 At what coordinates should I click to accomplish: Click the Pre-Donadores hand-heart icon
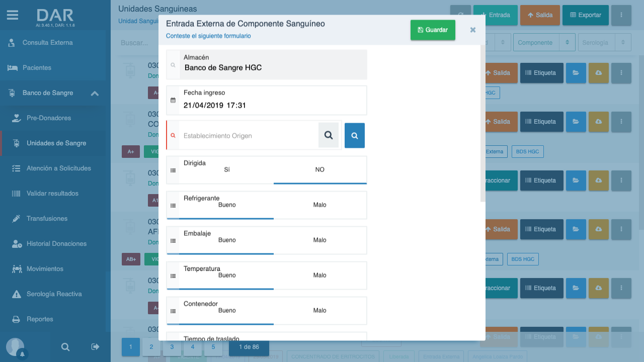click(17, 118)
